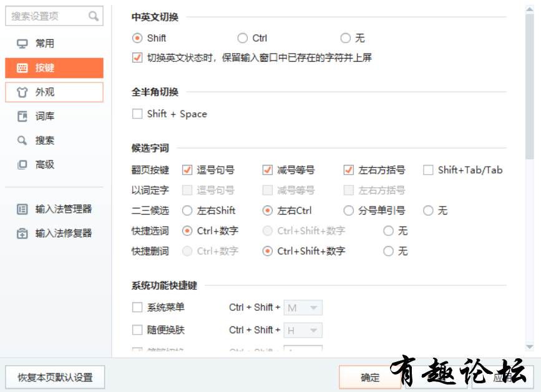Click the repair kit icon beside 输入法修复器
Viewport: 541px width, 392px height.
click(22, 233)
